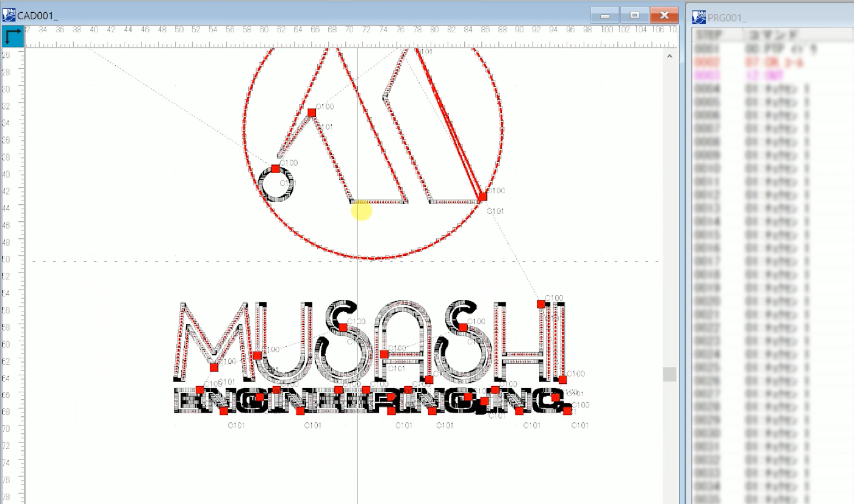Select step 0029 in program list

(x=773, y=421)
